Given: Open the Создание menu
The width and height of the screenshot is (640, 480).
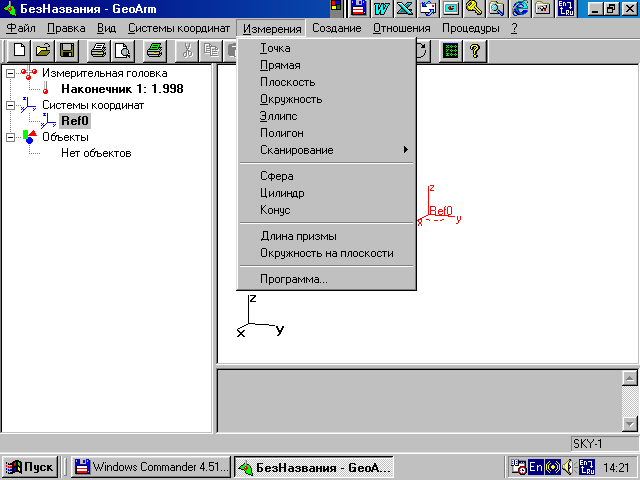Looking at the screenshot, I should tap(337, 28).
